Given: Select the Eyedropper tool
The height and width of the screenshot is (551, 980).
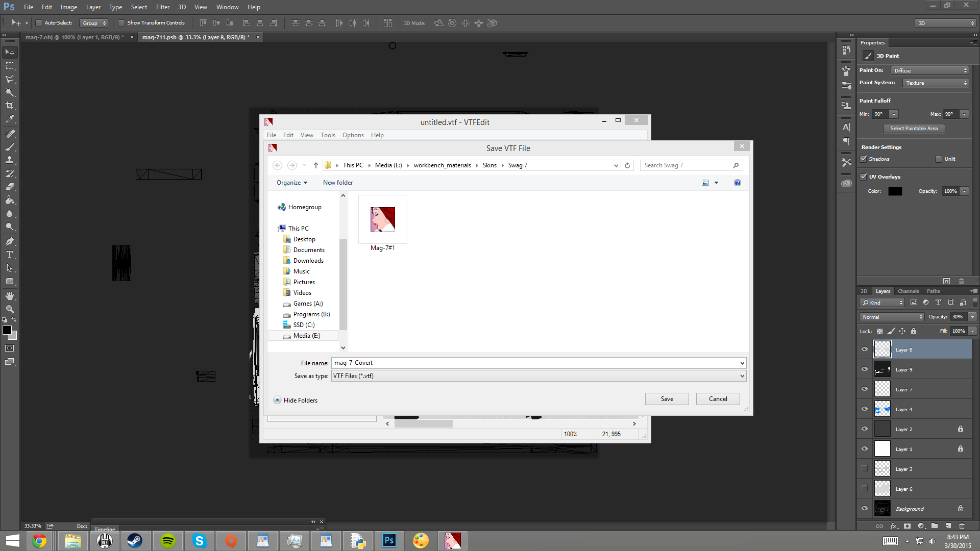Looking at the screenshot, I should (x=10, y=119).
